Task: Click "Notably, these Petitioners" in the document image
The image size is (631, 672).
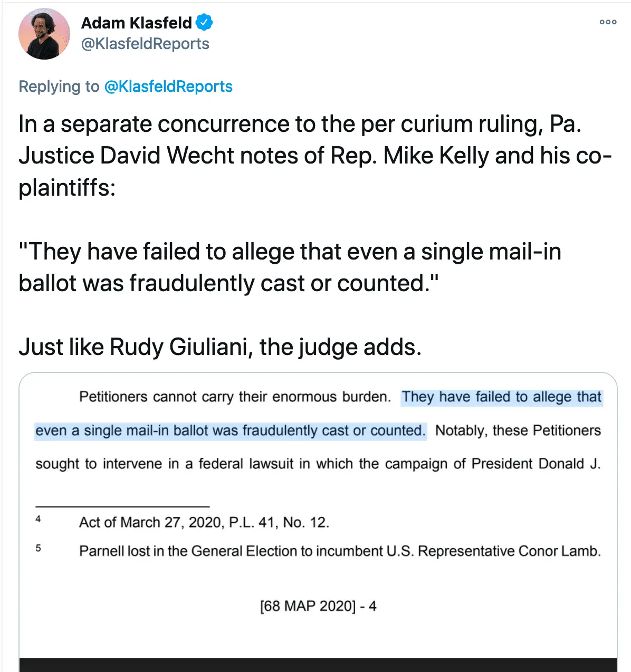Action: tap(518, 430)
